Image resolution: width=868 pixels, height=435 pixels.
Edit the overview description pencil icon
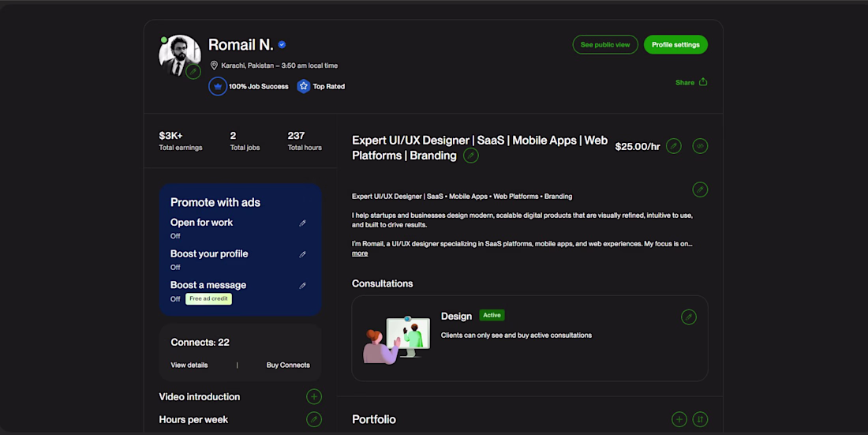point(700,189)
